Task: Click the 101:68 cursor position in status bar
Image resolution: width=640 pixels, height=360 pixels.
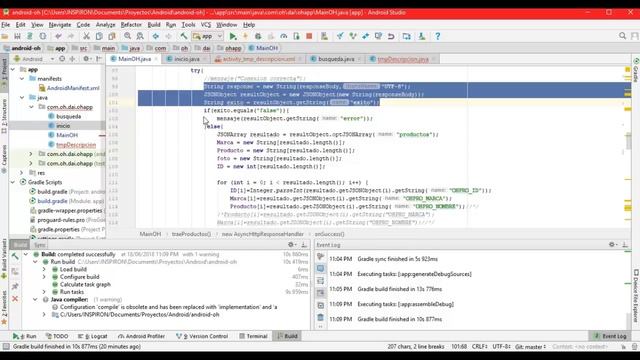Action: pos(459,347)
